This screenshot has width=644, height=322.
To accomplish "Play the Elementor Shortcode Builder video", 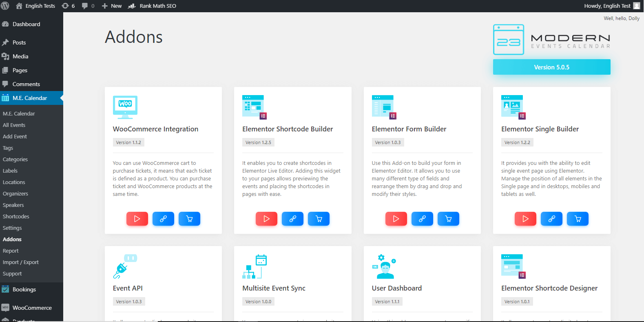I will click(266, 219).
